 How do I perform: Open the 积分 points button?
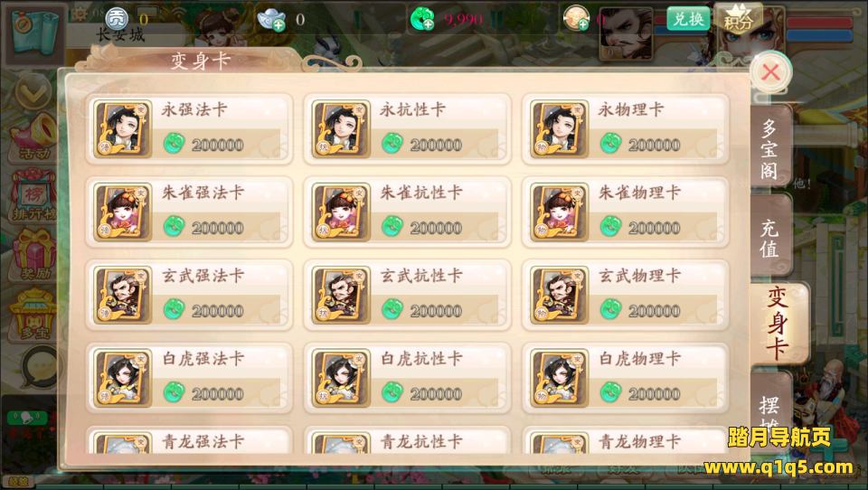(x=739, y=18)
